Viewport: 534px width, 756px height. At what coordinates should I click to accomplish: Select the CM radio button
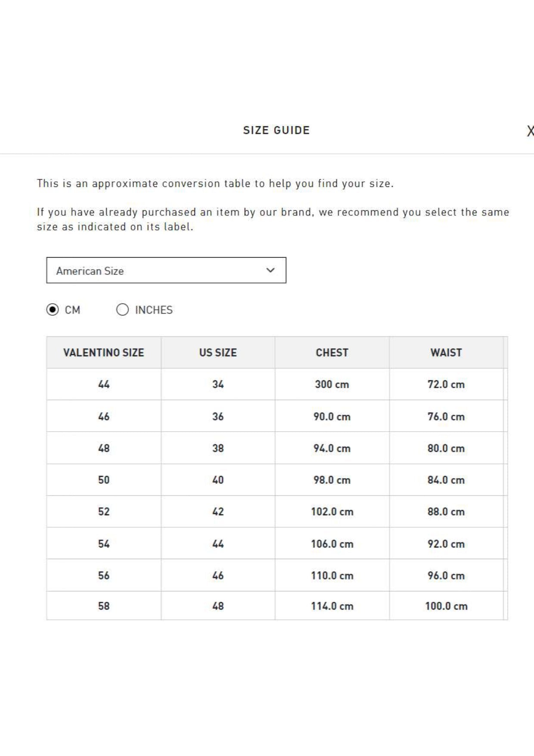[53, 310]
